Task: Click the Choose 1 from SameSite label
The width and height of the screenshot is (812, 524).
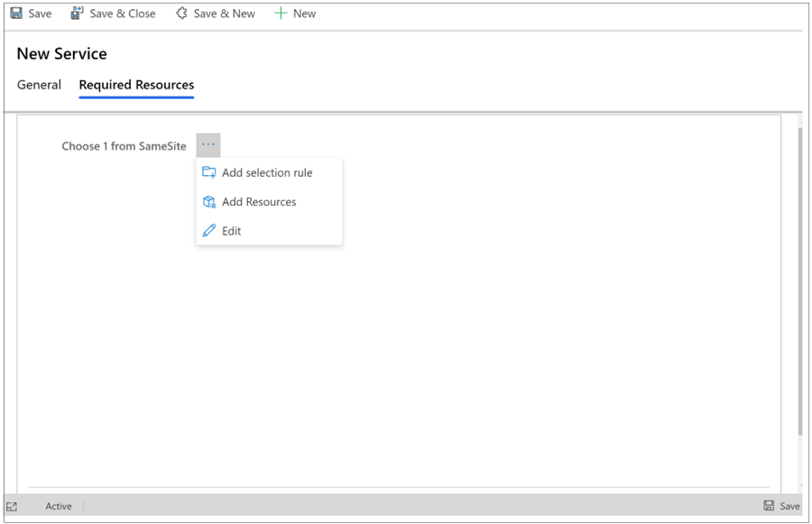Action: click(x=124, y=146)
